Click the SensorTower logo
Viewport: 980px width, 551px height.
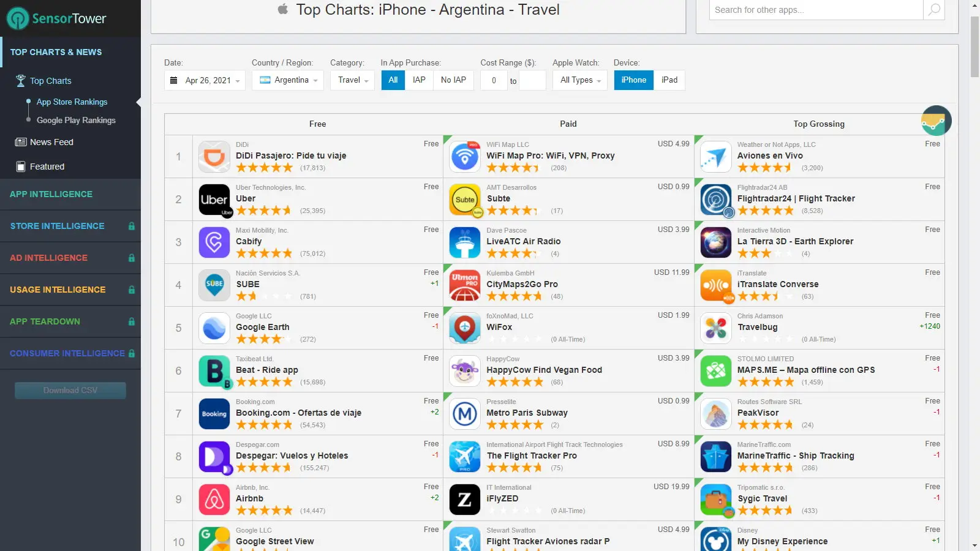coord(56,18)
